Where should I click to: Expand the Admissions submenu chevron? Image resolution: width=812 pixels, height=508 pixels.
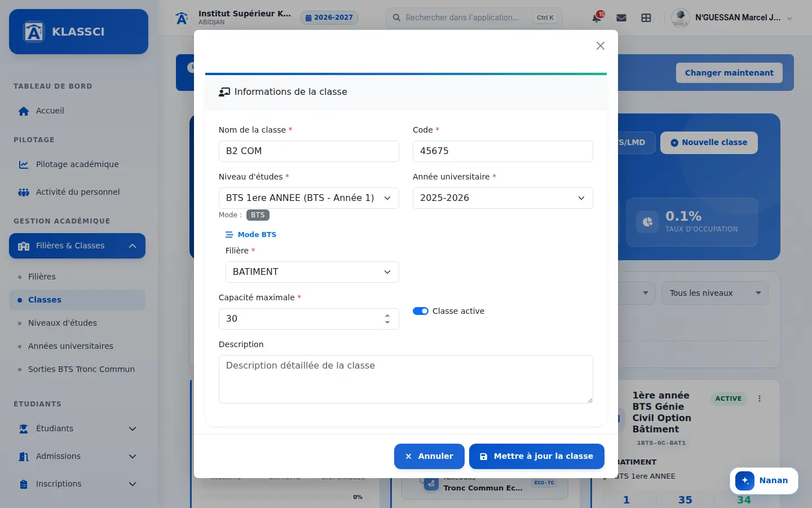[133, 457]
